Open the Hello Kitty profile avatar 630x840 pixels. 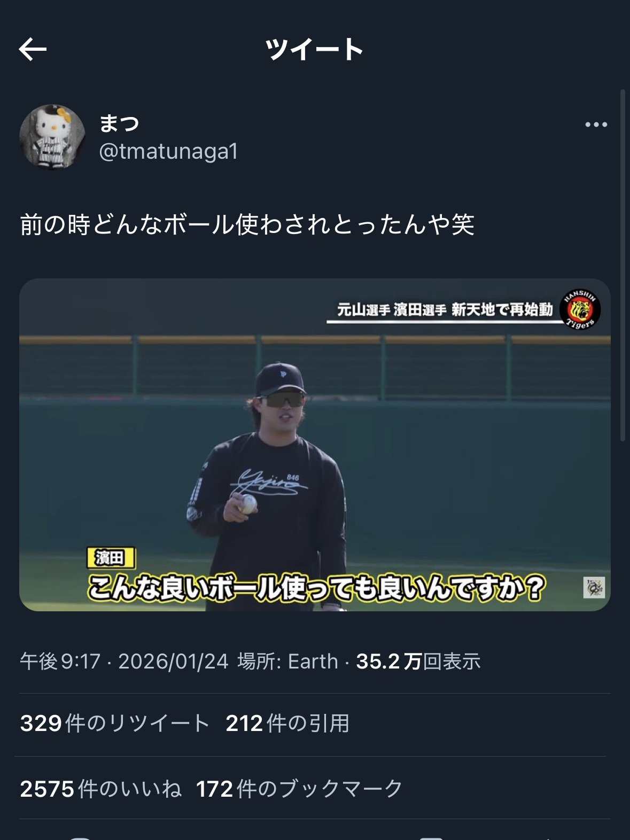click(x=52, y=137)
